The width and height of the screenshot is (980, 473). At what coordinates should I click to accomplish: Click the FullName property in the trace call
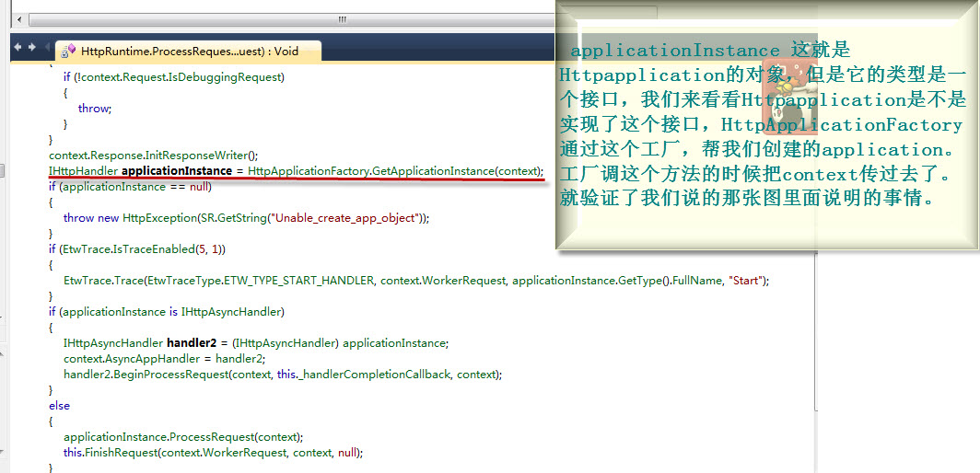[697, 281]
